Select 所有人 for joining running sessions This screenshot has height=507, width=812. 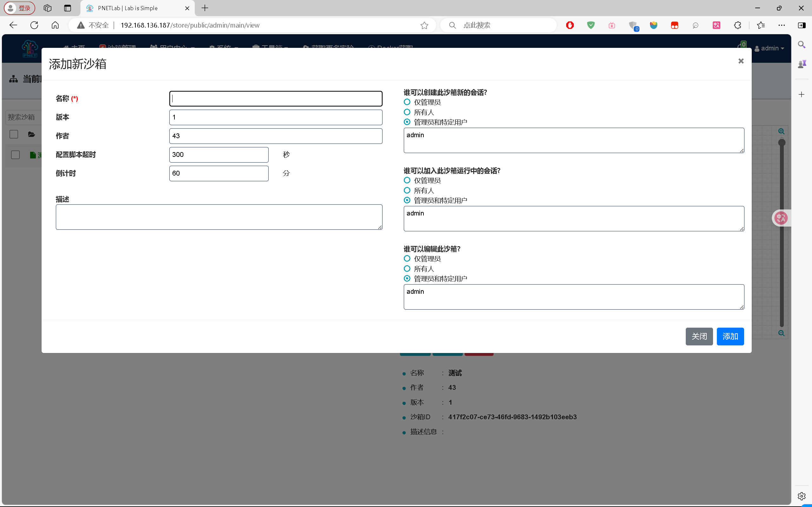coord(407,190)
